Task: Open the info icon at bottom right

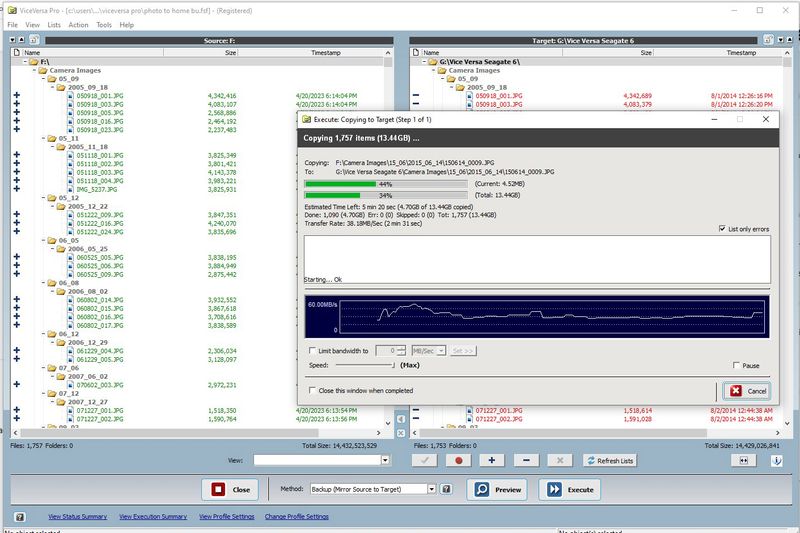Action: [777, 461]
